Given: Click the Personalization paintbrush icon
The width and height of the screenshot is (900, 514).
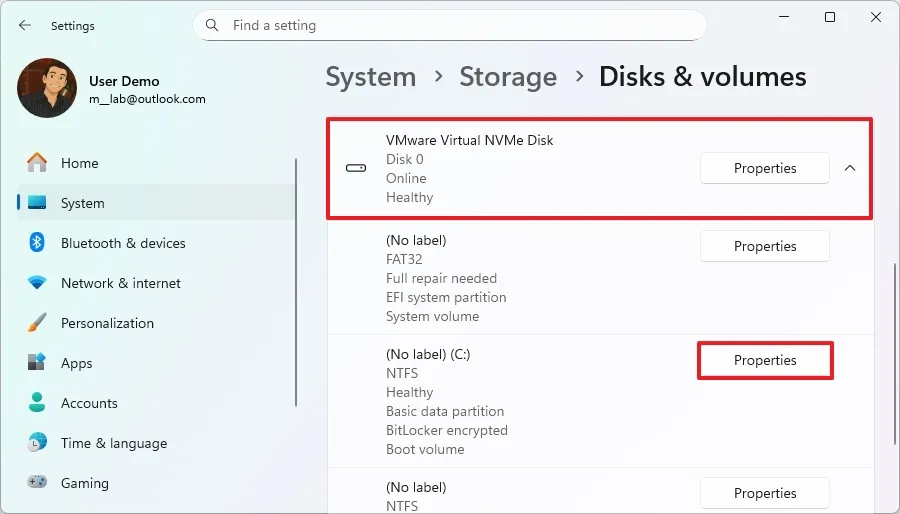Looking at the screenshot, I should point(37,323).
